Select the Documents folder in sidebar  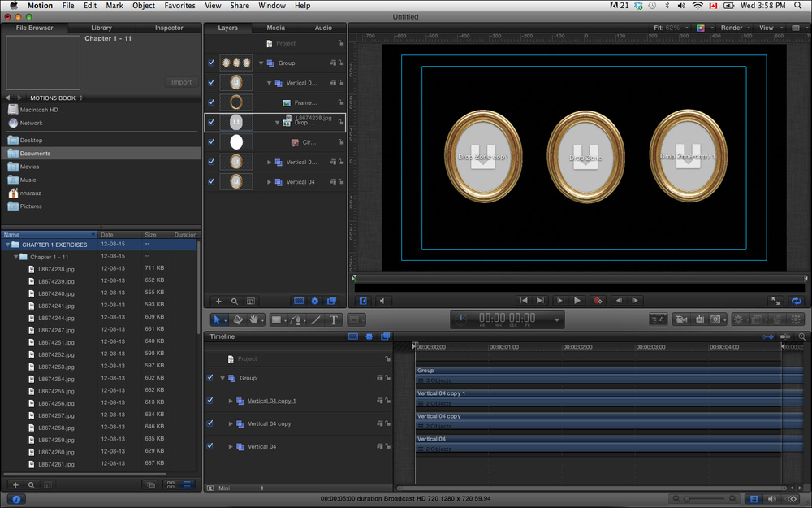pos(35,153)
